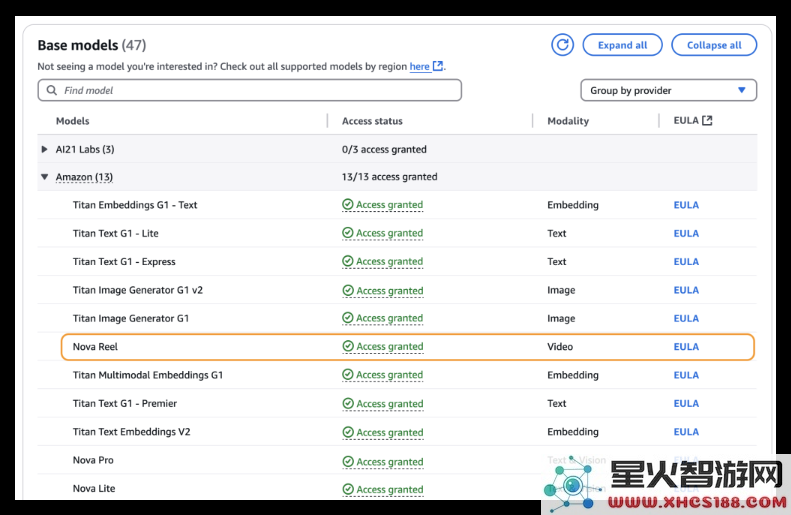The image size is (791, 515).
Task: Click the Models column header
Action: point(73,121)
